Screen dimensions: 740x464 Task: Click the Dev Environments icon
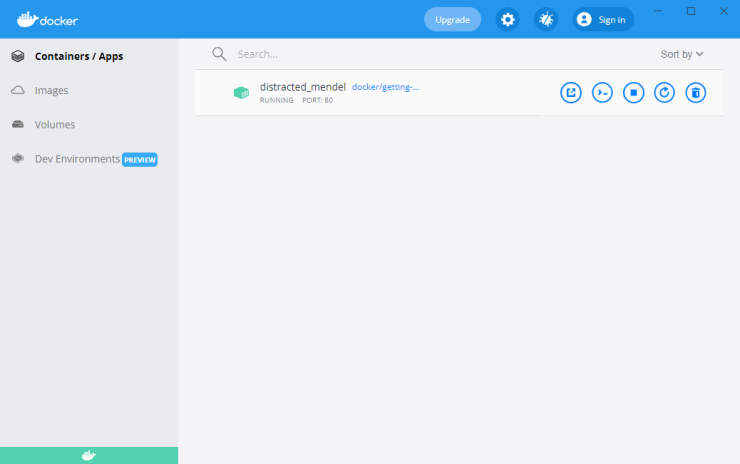(x=18, y=159)
